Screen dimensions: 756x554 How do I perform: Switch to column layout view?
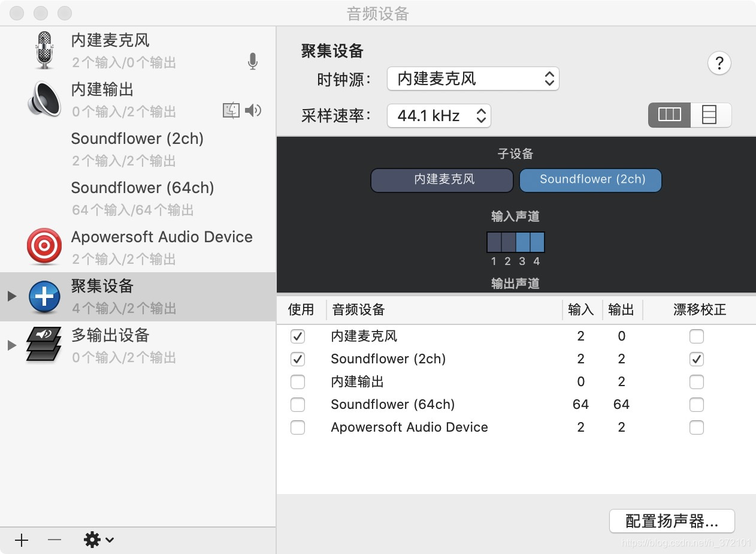[x=670, y=115]
